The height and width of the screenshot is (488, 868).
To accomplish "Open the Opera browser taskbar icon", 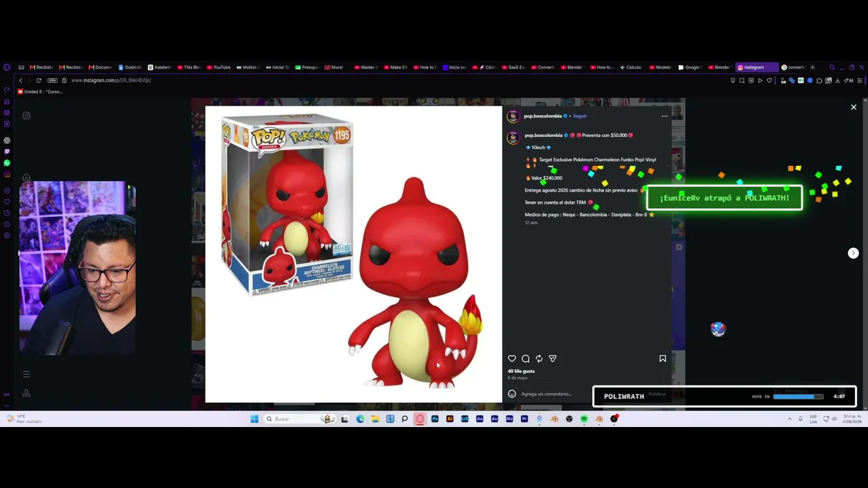I will click(420, 419).
